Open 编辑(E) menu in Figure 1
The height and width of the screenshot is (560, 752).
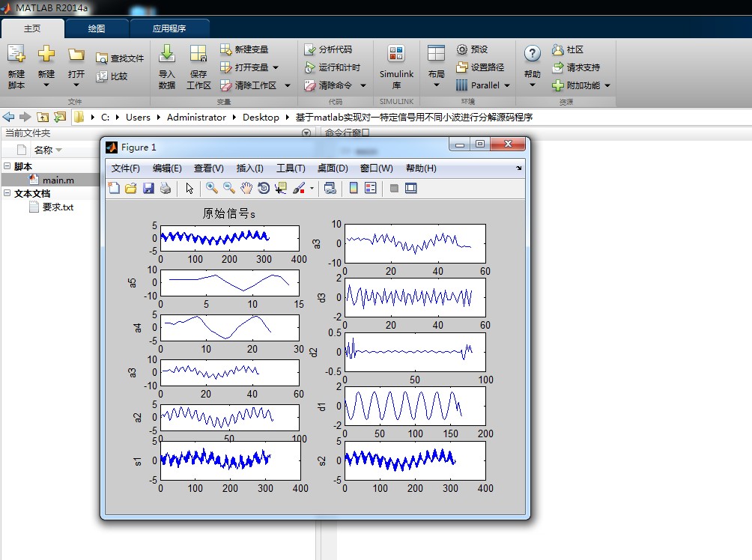(167, 168)
